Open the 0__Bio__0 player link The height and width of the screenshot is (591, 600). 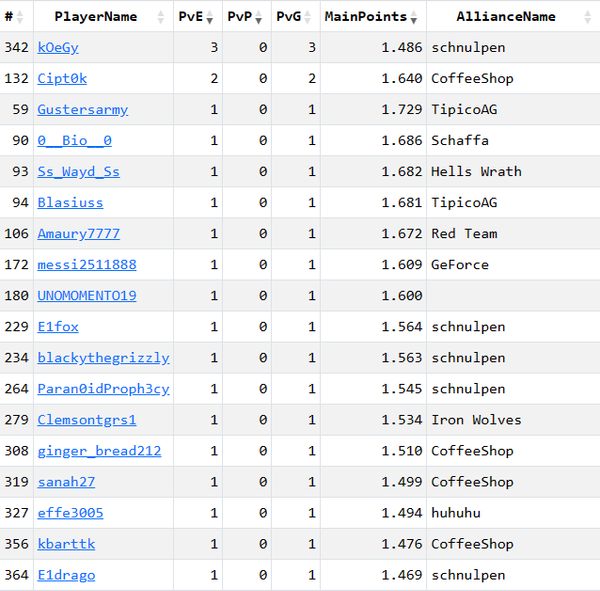tap(75, 141)
